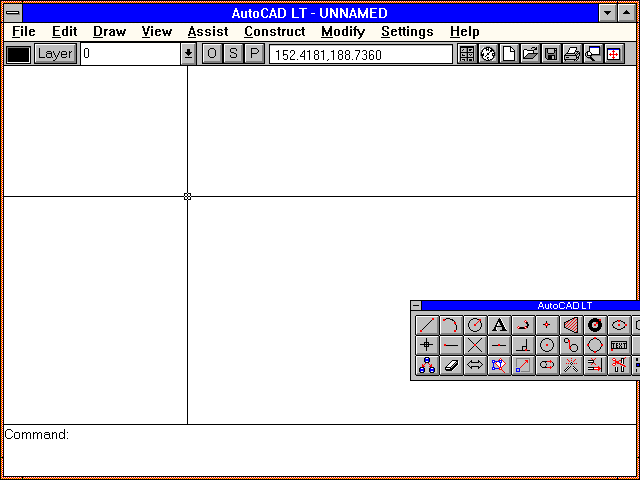Click the black current color swatch
The width and height of the screenshot is (640, 480).
point(18,54)
